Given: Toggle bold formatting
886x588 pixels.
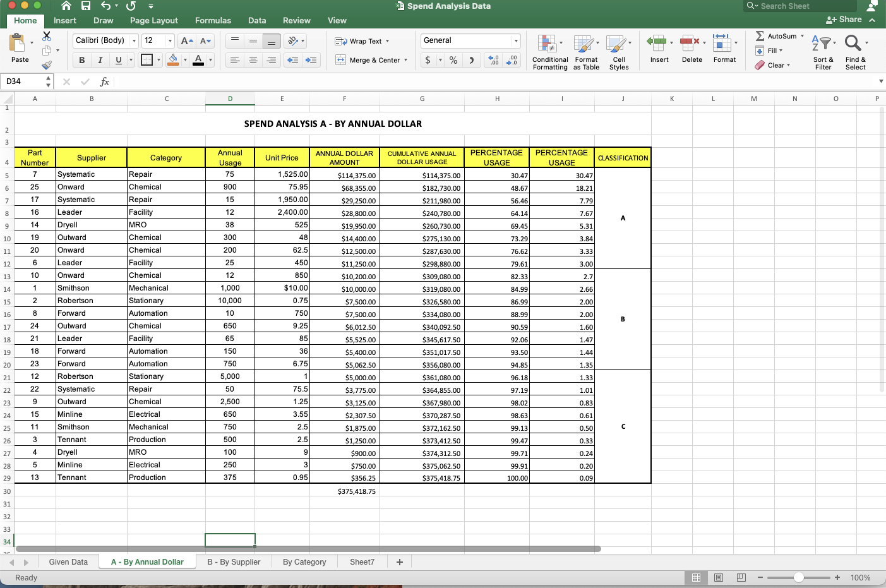Looking at the screenshot, I should click(x=81, y=60).
